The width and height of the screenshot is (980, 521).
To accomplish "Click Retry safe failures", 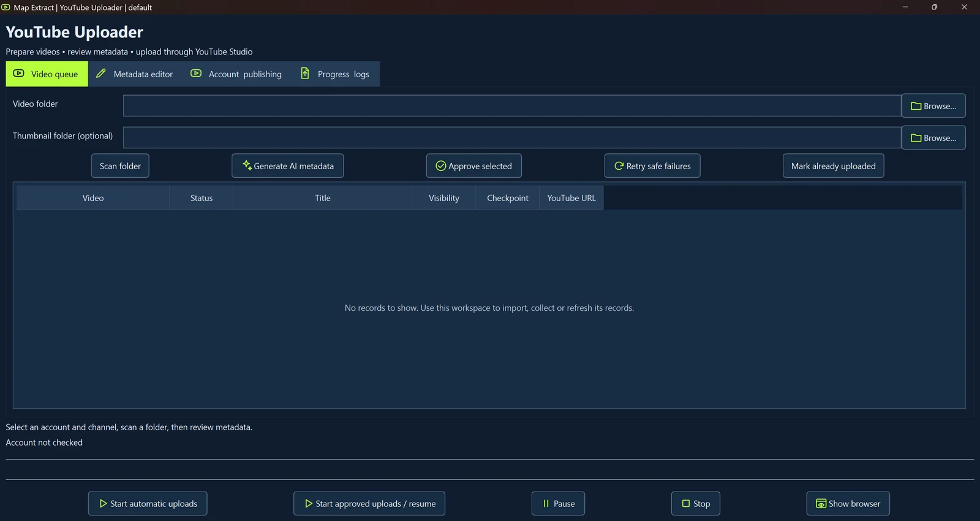I will pos(652,165).
